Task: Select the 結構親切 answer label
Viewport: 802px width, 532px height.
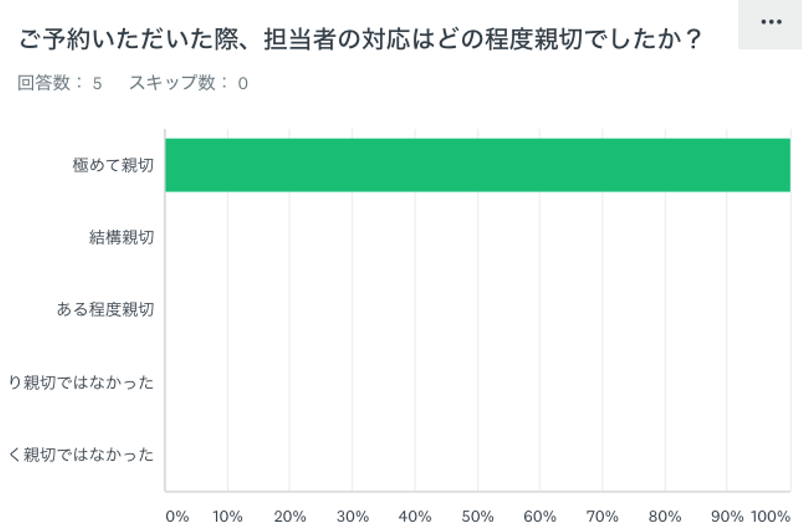Action: pyautogui.click(x=121, y=238)
